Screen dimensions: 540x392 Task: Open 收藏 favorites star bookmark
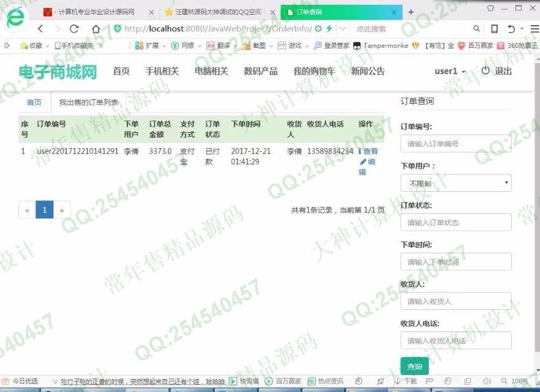pyautogui.click(x=31, y=45)
